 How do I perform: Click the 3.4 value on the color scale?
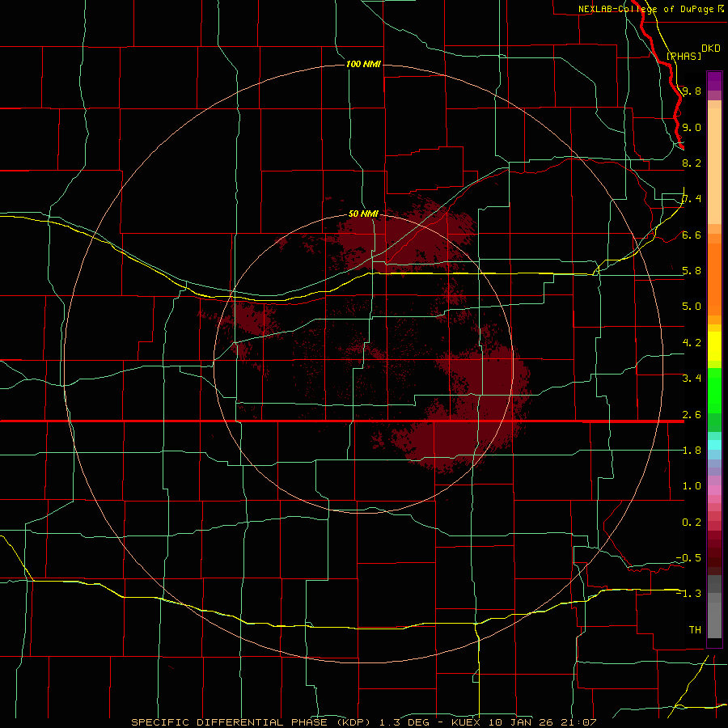pyautogui.click(x=692, y=379)
